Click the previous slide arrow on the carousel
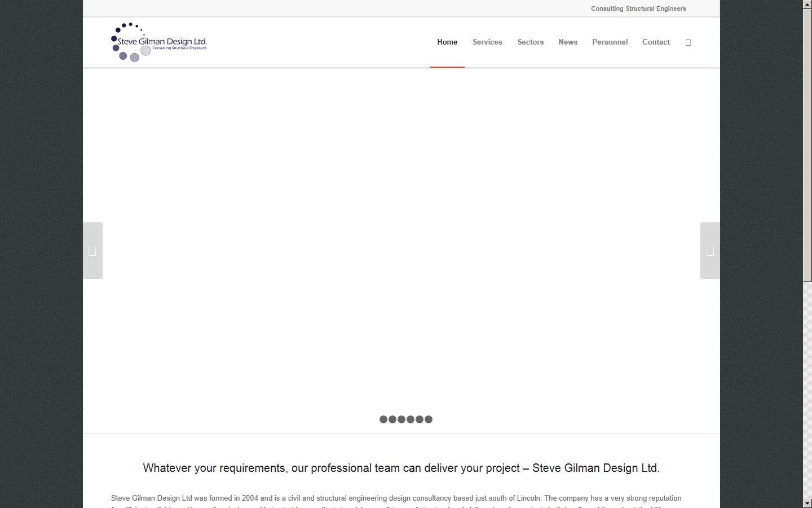The width and height of the screenshot is (812, 508). click(x=92, y=251)
